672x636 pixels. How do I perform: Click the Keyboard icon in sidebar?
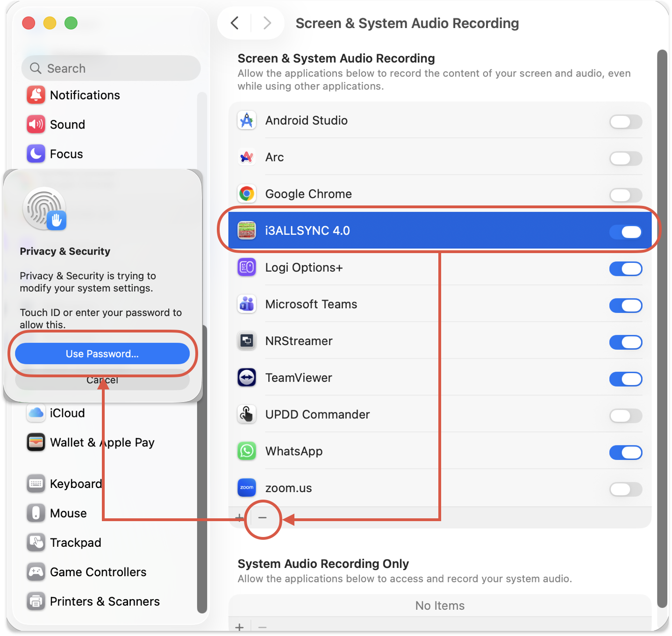[x=36, y=484]
